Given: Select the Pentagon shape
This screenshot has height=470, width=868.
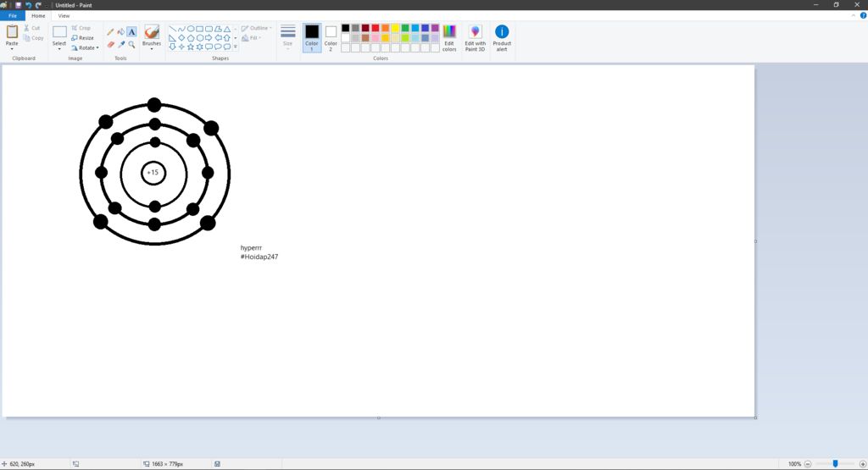Looking at the screenshot, I should [x=191, y=37].
